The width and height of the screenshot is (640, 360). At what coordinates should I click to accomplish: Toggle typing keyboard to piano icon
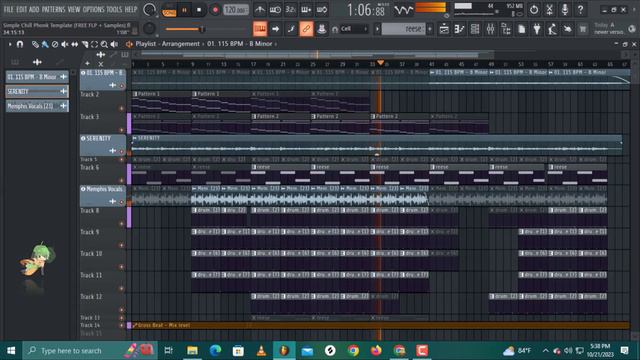pyautogui.click(x=260, y=29)
